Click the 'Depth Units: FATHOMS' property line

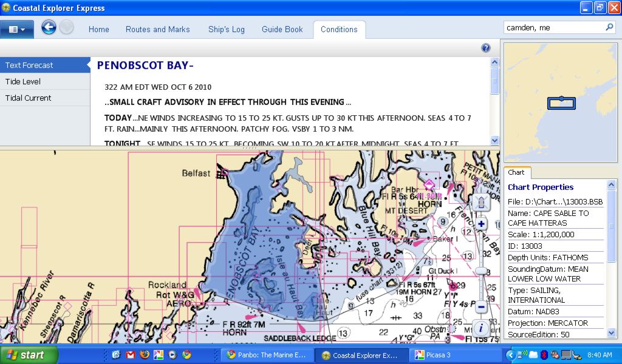548,257
